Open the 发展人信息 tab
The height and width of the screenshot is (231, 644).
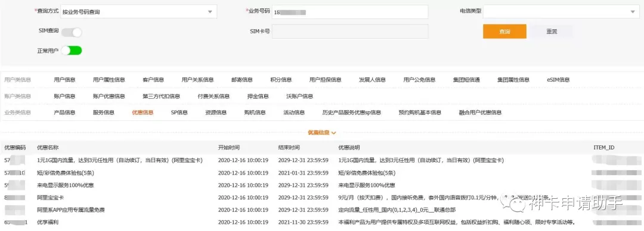tap(372, 80)
